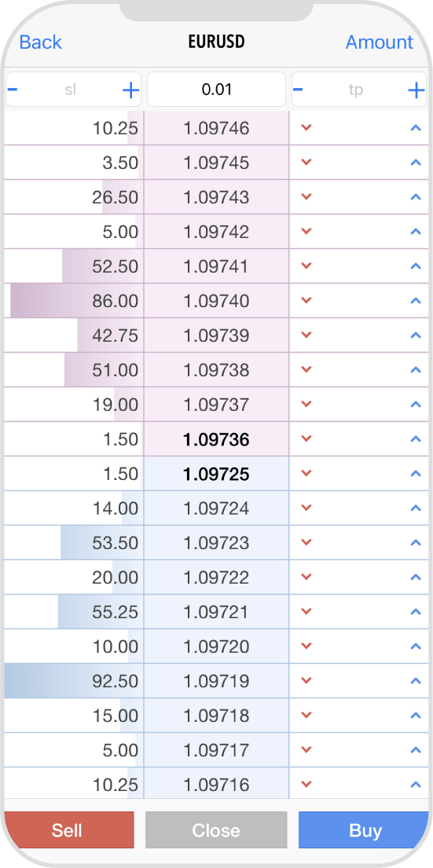
Task: Edit the 0.01 volume input field
Action: click(x=217, y=89)
